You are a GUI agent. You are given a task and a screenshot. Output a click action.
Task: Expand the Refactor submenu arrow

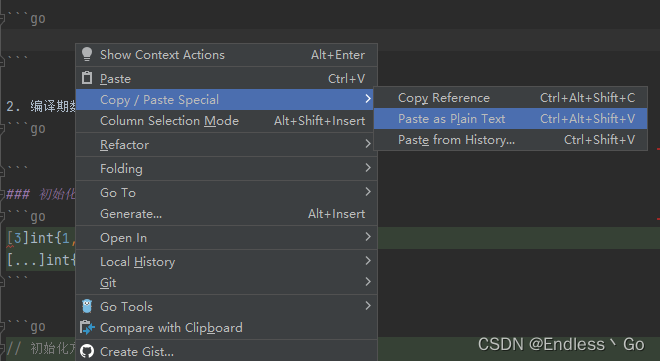point(368,144)
